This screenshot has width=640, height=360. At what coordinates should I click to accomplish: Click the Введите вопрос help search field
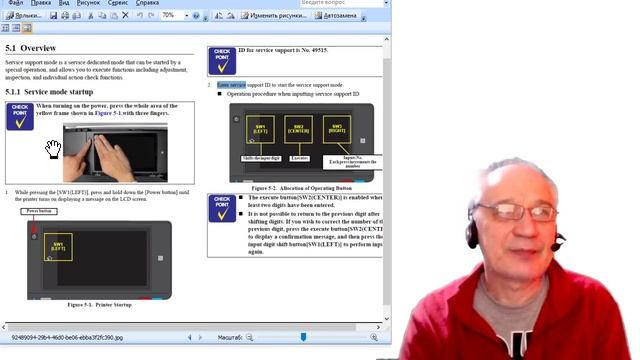[341, 3]
